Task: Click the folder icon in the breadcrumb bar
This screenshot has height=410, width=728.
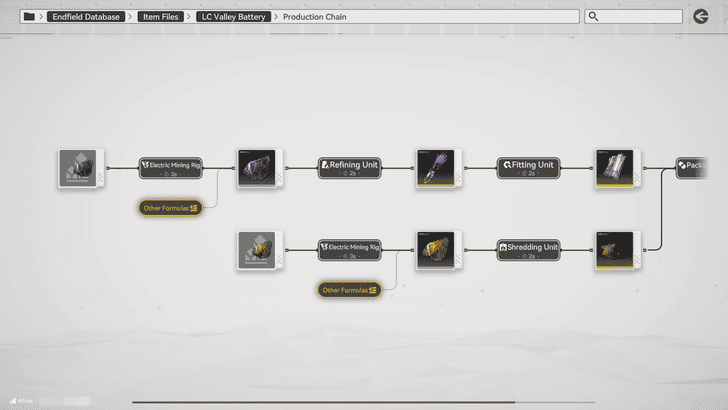Action: point(28,17)
